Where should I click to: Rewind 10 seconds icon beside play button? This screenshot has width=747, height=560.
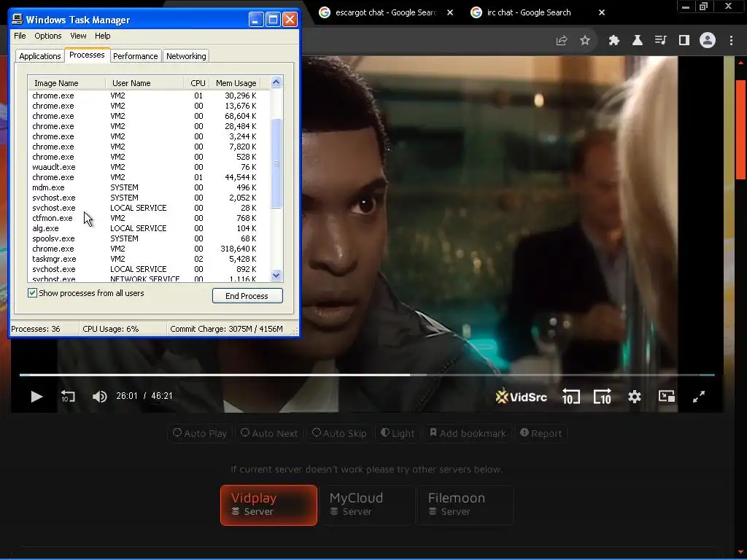[68, 396]
